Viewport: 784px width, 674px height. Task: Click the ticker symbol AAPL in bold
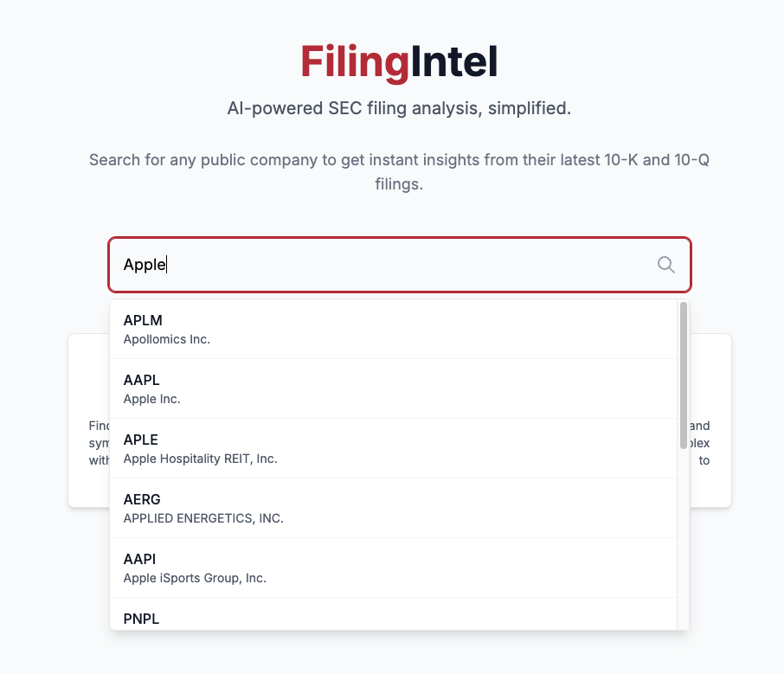pyautogui.click(x=140, y=380)
